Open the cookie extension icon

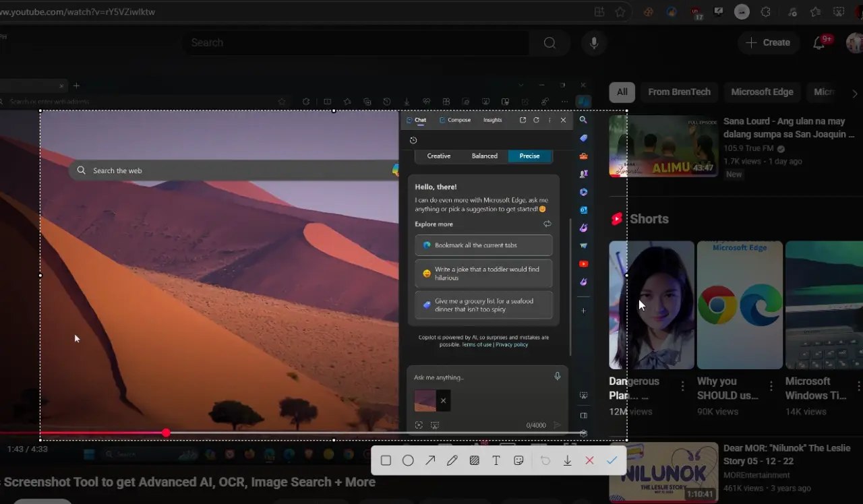pyautogui.click(x=648, y=11)
